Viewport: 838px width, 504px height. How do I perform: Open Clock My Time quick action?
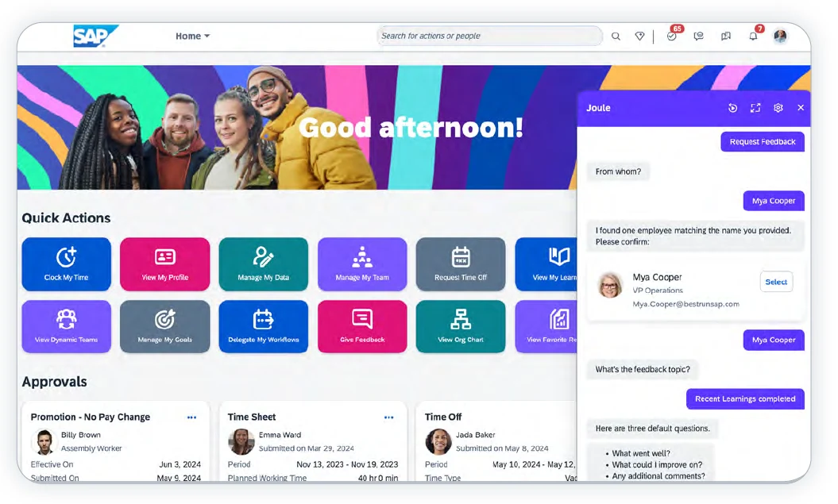tap(66, 264)
